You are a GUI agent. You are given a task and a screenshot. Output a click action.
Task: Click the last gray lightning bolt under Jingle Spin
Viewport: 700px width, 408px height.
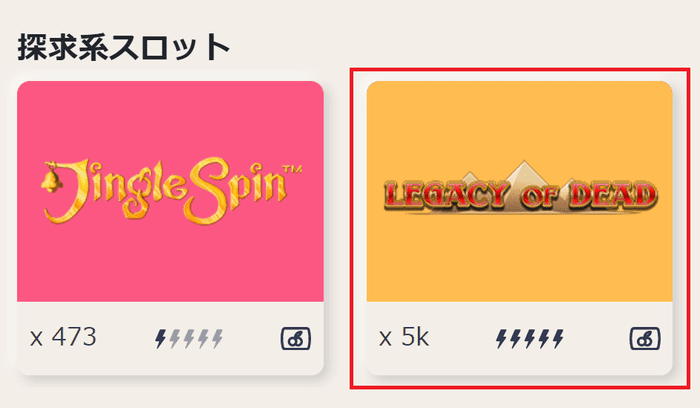217,339
